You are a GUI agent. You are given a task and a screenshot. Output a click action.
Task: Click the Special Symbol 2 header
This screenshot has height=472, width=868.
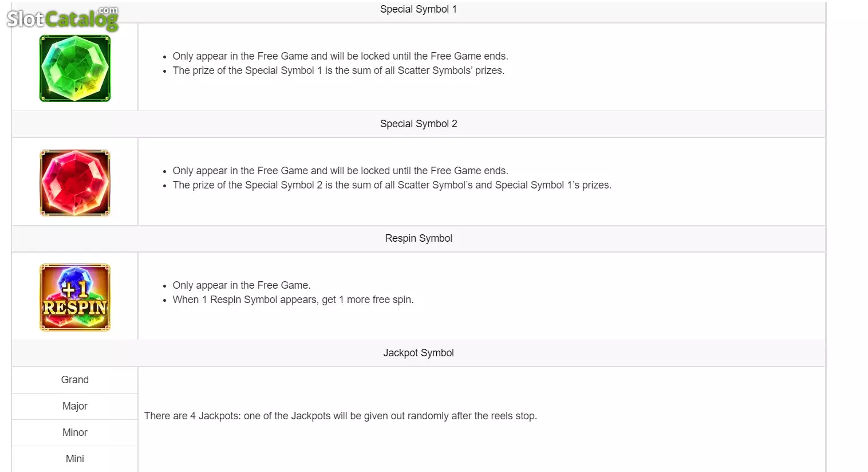pyautogui.click(x=419, y=124)
